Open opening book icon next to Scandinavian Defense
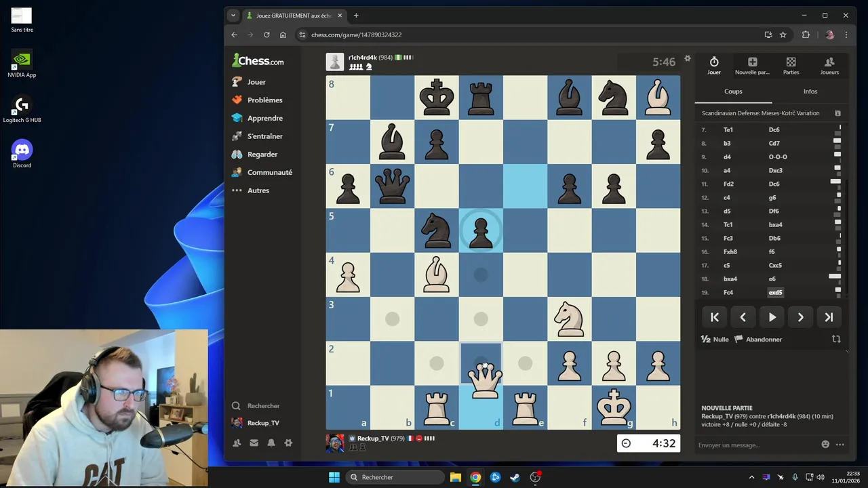Viewport: 868px width, 488px height. click(837, 113)
